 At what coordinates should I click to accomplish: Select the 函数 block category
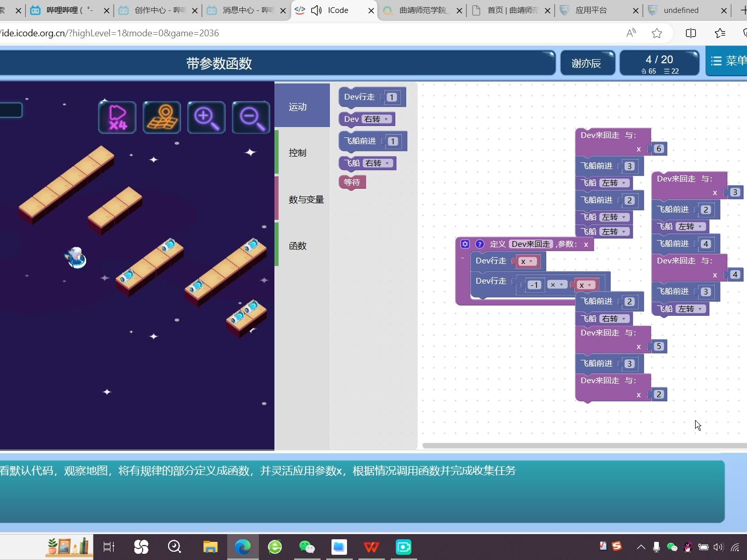point(302,245)
